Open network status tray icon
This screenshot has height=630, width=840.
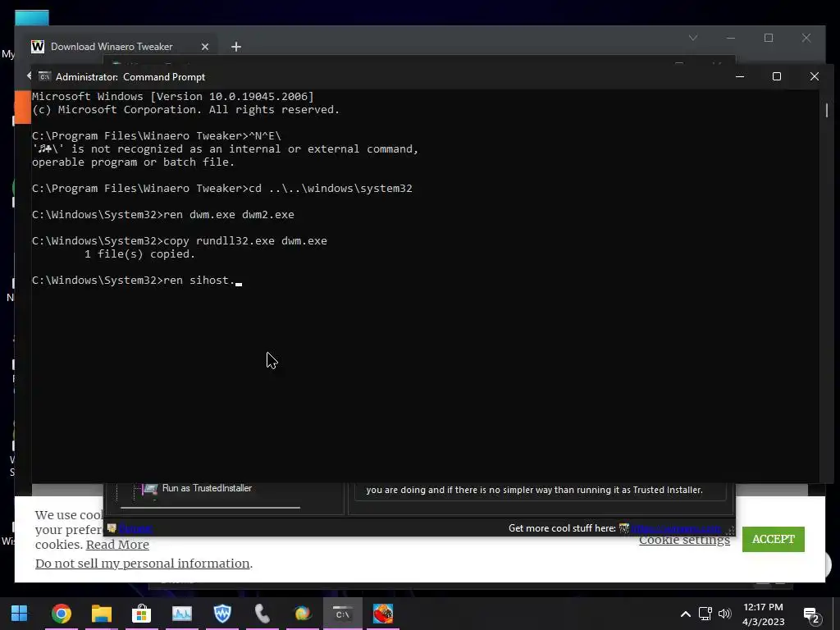point(705,614)
